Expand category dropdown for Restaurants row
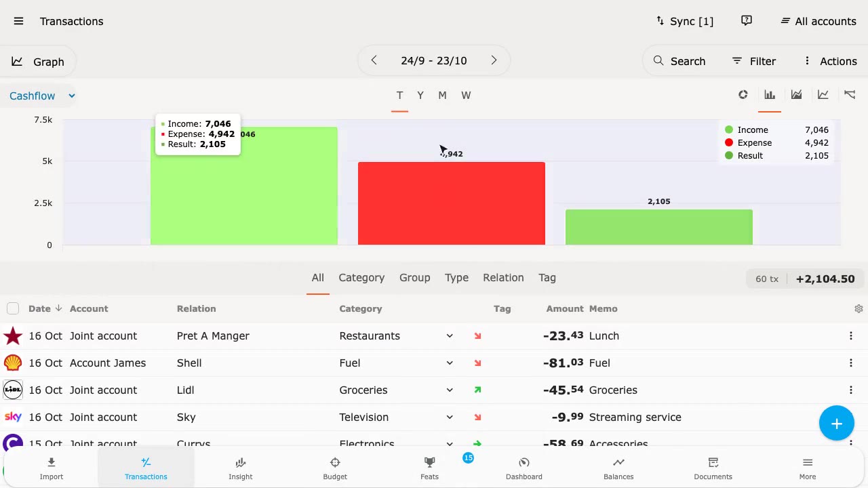The image size is (868, 488). [450, 335]
